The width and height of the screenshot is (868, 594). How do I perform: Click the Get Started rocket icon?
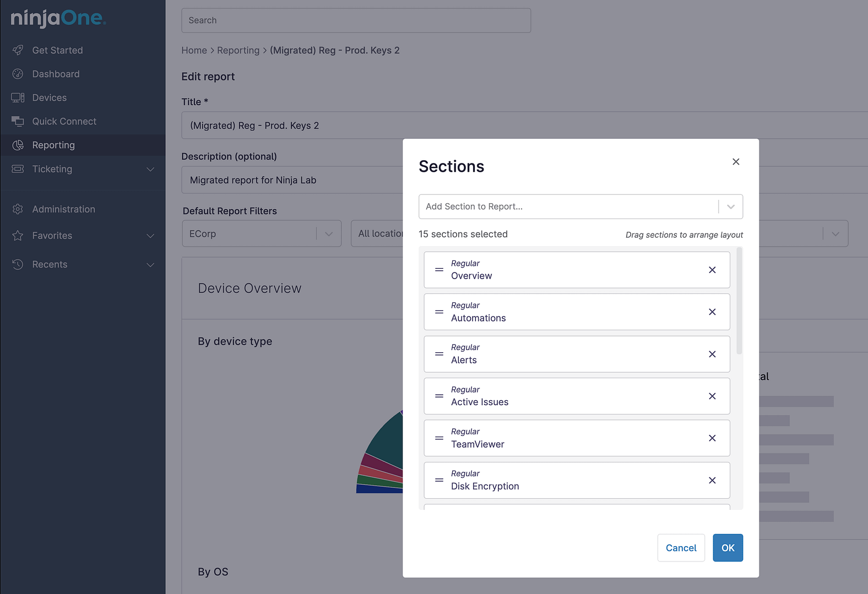pos(18,50)
